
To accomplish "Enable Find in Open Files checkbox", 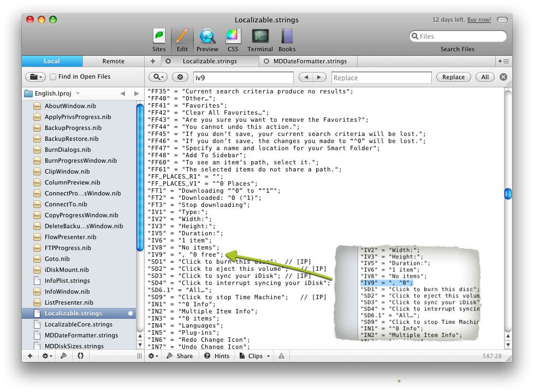I will click(53, 77).
